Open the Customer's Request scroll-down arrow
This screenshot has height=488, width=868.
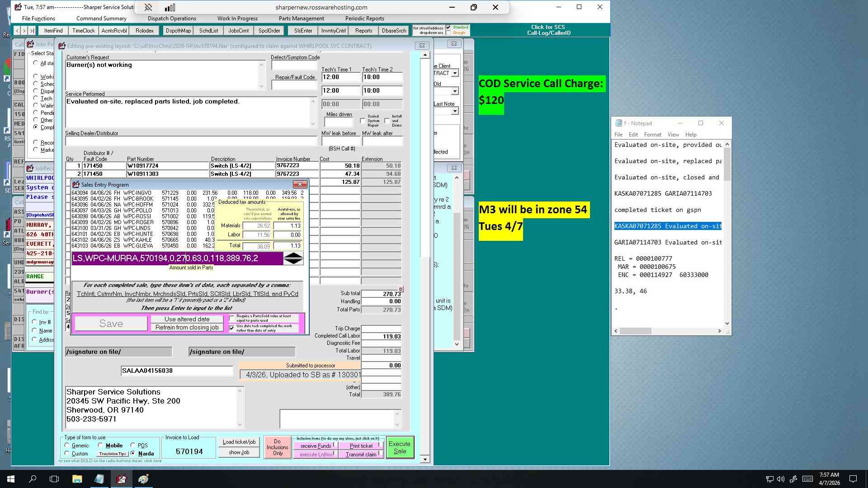(x=261, y=86)
